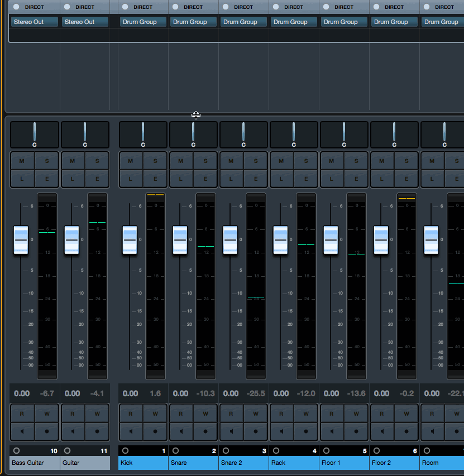Open Floor 2's Drum Group routing selector

(391, 22)
